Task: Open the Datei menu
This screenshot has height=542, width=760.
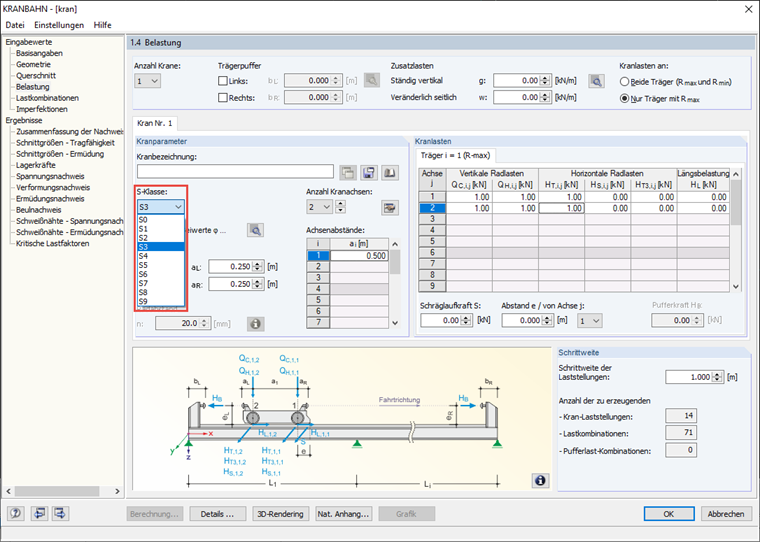Action: (15, 25)
